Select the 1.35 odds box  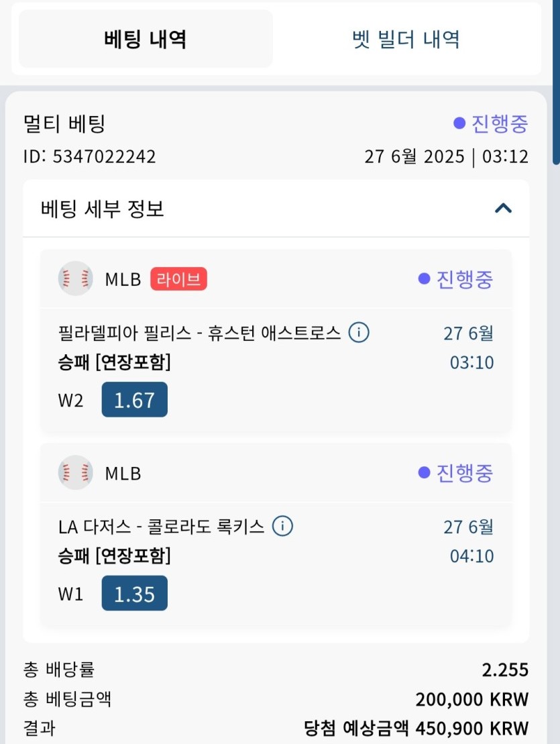point(135,594)
